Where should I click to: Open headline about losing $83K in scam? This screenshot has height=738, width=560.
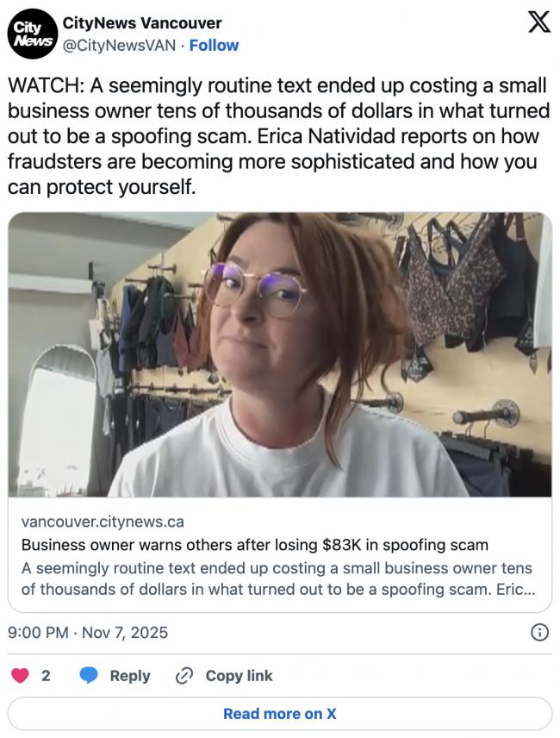[x=254, y=545]
